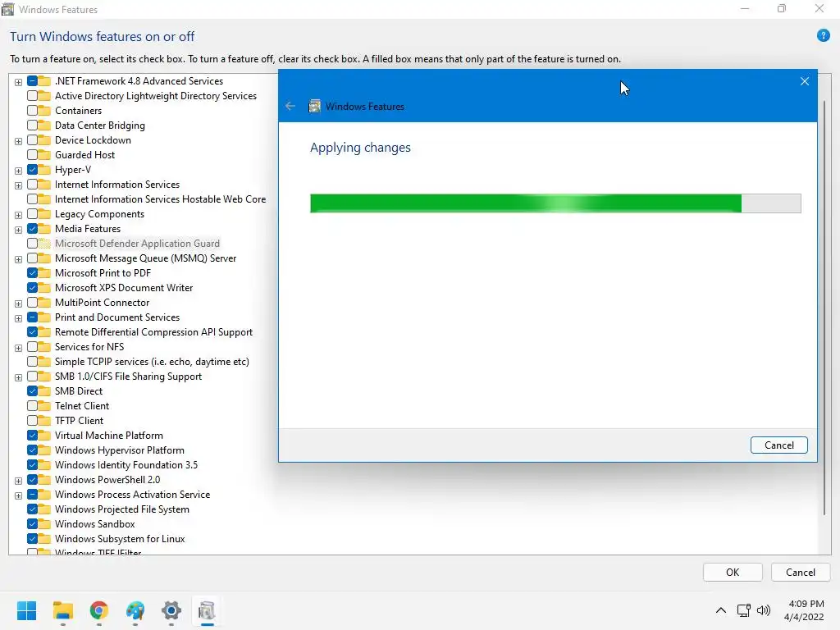Click the Hyper-V folder icon
Screen dimensions: 840x630
45,170
